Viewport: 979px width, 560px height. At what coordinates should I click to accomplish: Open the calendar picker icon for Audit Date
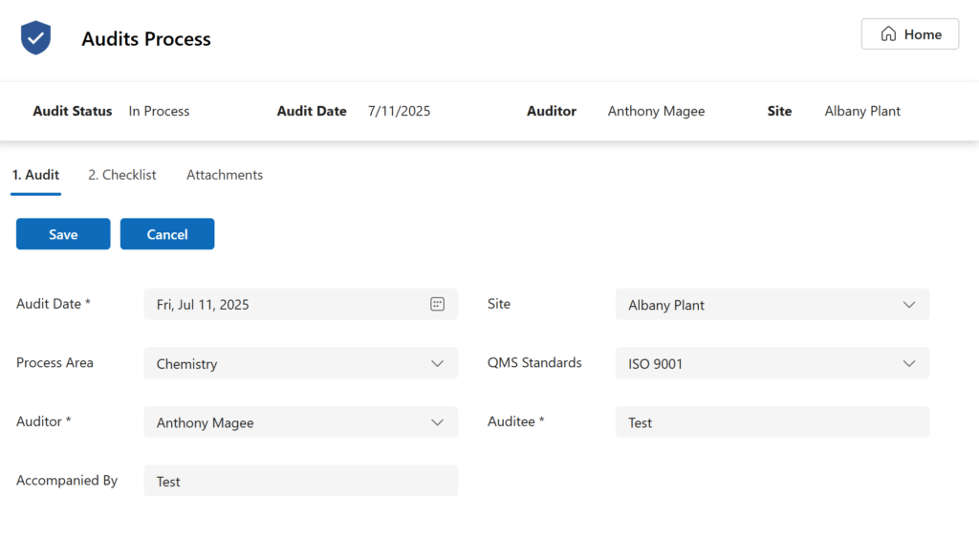point(437,304)
